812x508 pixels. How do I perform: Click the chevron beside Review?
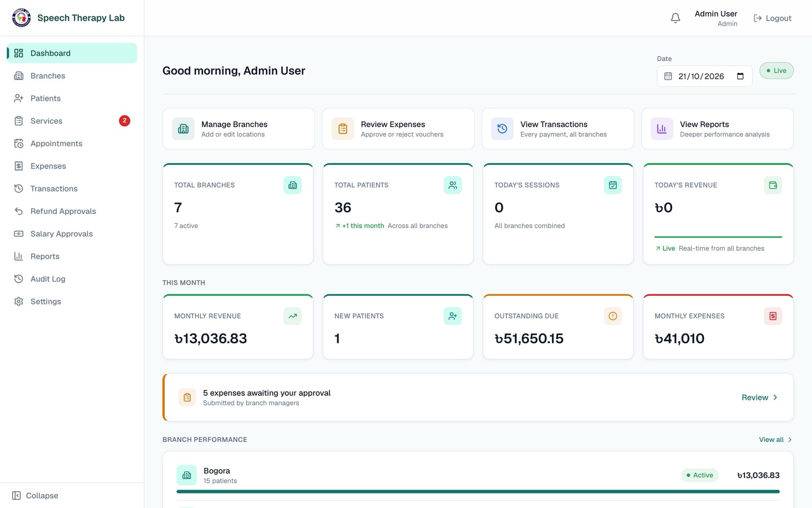point(775,397)
